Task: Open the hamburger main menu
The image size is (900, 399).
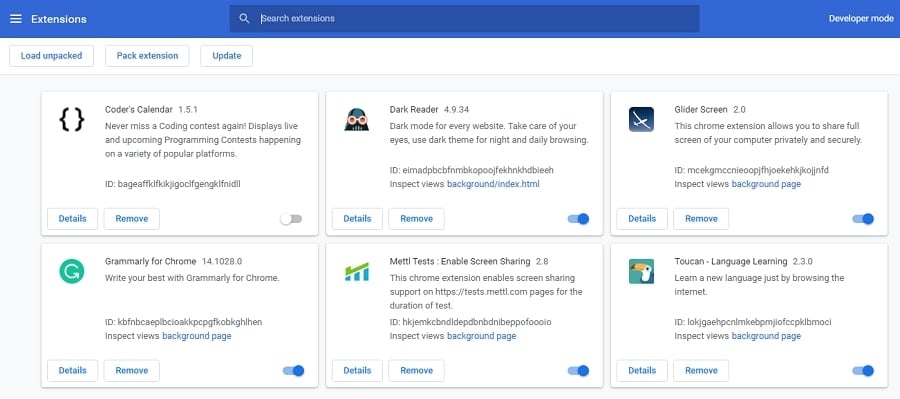Action: click(16, 19)
